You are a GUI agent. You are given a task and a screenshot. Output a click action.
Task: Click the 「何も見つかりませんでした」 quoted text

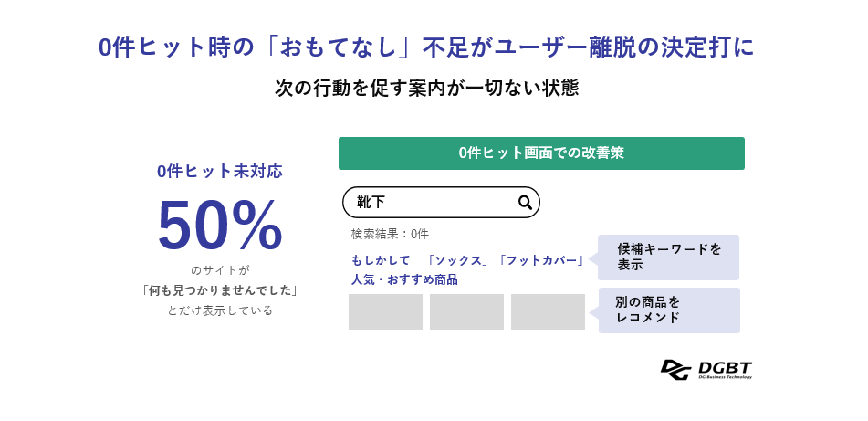pyautogui.click(x=220, y=290)
